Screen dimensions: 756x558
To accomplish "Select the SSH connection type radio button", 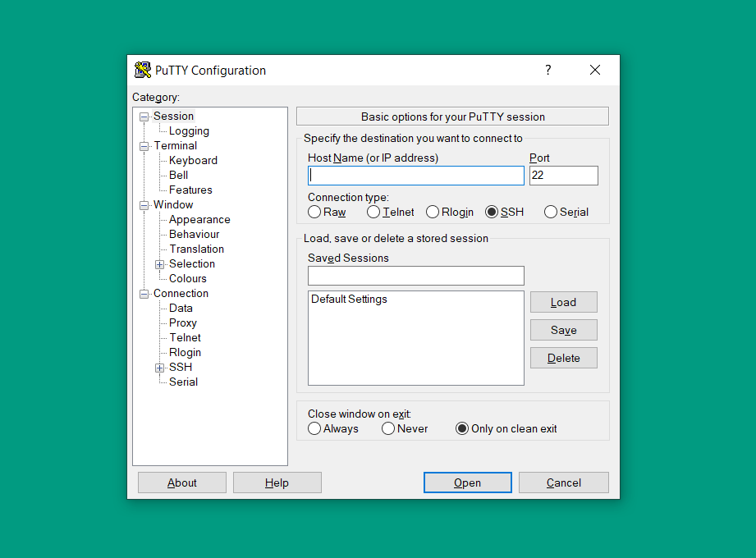I will 492,212.
